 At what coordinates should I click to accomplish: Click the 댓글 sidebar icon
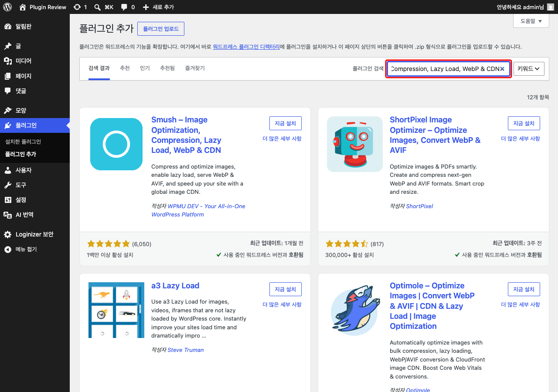(x=8, y=91)
